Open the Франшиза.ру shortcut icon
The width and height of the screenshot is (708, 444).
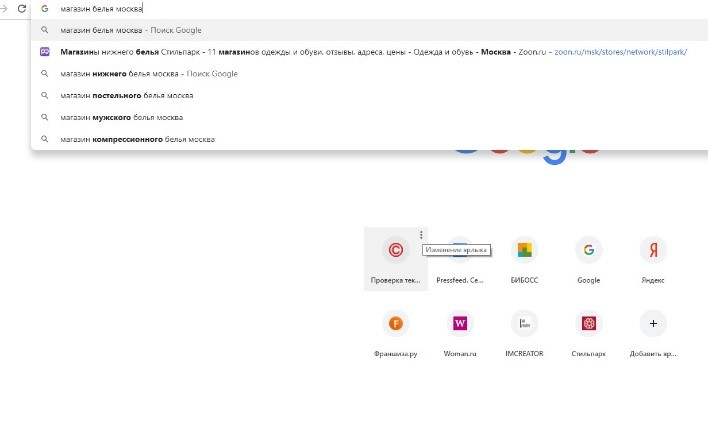tap(396, 323)
